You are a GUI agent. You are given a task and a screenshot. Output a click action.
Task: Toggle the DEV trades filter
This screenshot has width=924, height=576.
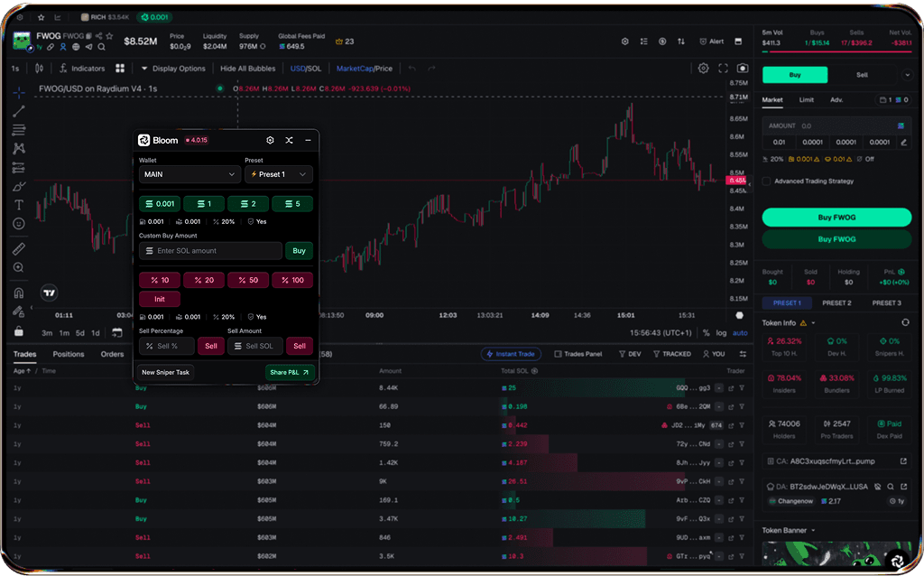[630, 354]
